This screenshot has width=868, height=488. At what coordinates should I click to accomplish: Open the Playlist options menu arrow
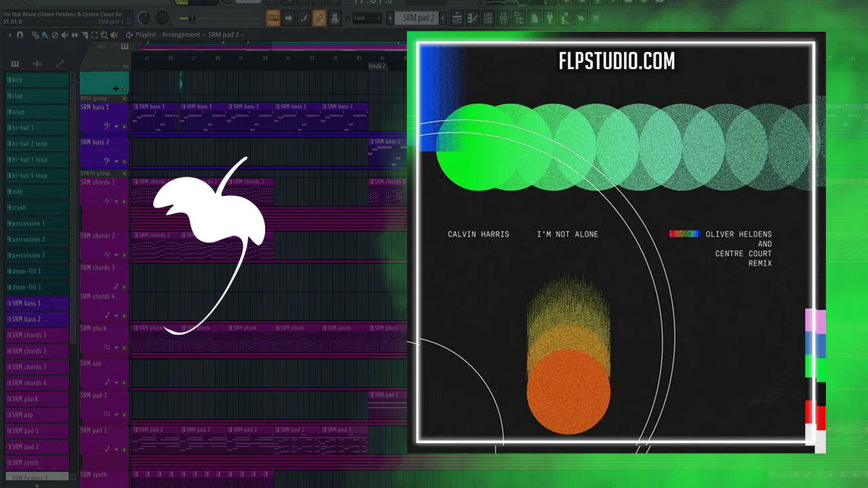(x=10, y=35)
